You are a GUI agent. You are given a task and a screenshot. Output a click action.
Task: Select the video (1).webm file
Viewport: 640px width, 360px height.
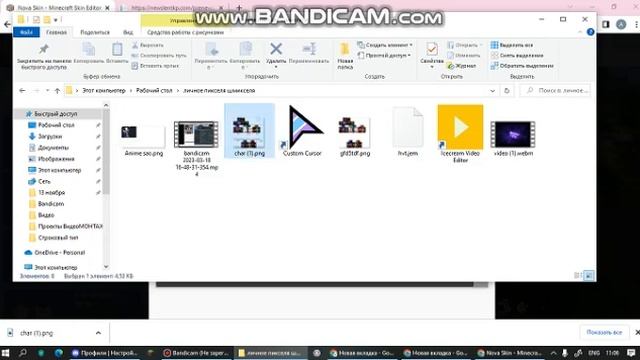click(x=513, y=138)
